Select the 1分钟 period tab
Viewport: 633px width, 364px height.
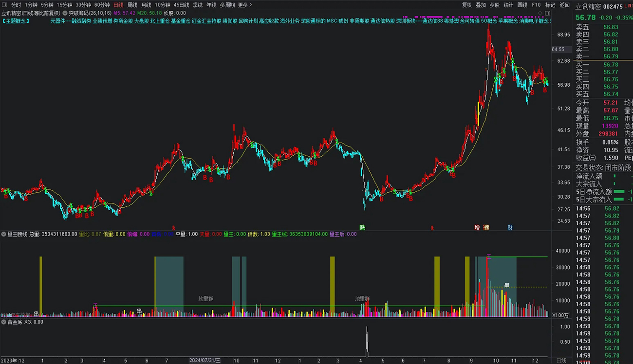pos(31,5)
